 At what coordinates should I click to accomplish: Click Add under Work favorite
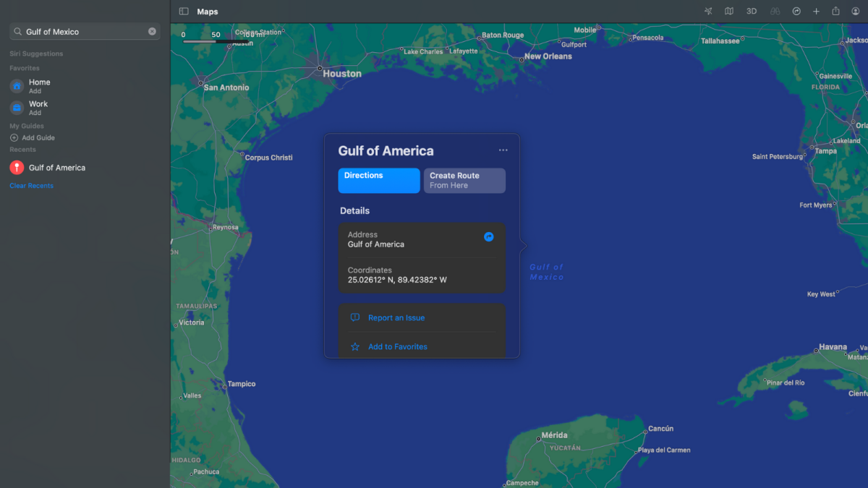pyautogui.click(x=35, y=114)
